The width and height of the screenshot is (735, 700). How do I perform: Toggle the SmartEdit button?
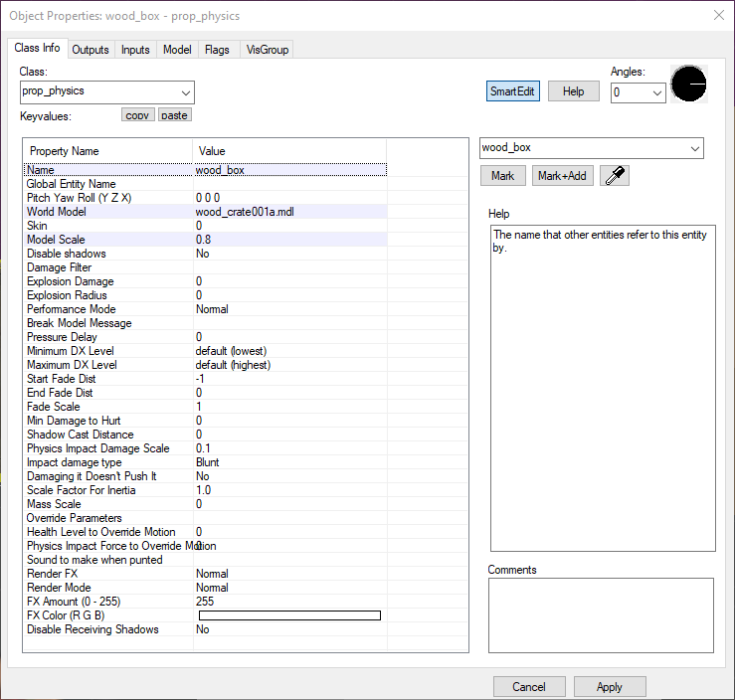coord(513,90)
